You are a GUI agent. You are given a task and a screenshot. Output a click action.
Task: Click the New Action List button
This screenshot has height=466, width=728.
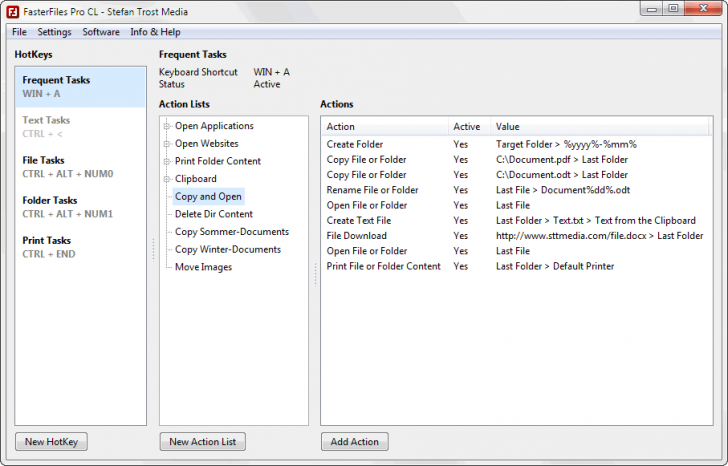point(202,441)
